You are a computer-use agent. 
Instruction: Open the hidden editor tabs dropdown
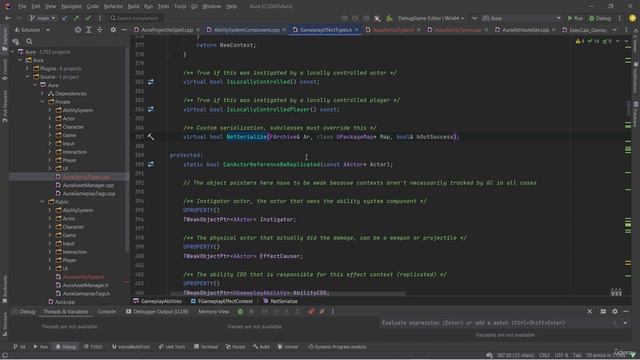point(615,30)
